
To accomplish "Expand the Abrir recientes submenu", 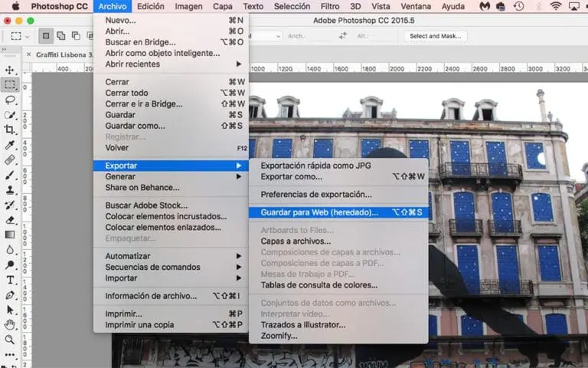I will click(171, 64).
